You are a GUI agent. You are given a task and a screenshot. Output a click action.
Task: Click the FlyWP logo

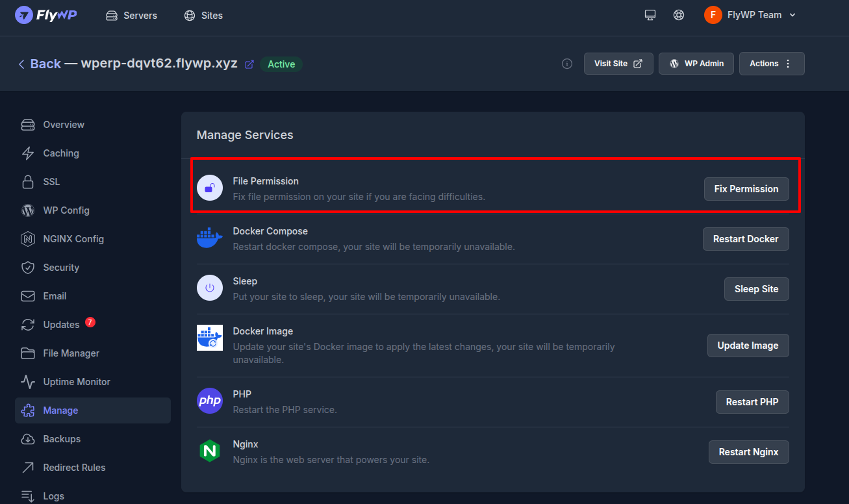click(x=46, y=15)
